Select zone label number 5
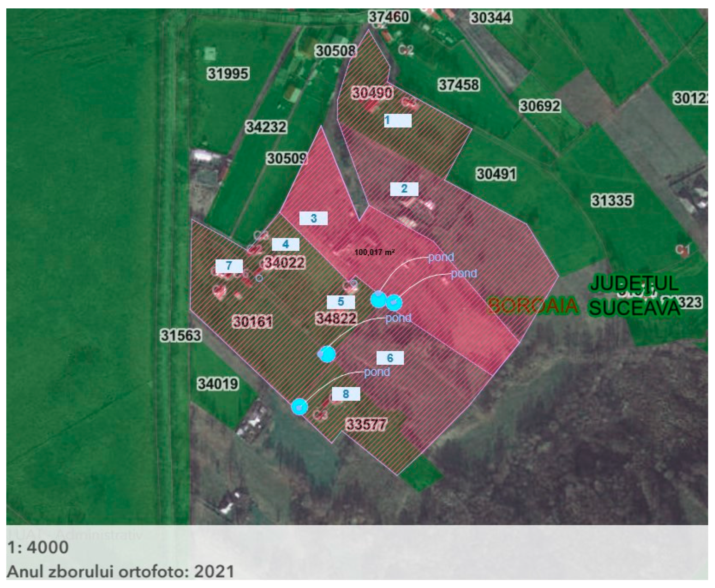This screenshot has height=588, width=715. coord(341,302)
